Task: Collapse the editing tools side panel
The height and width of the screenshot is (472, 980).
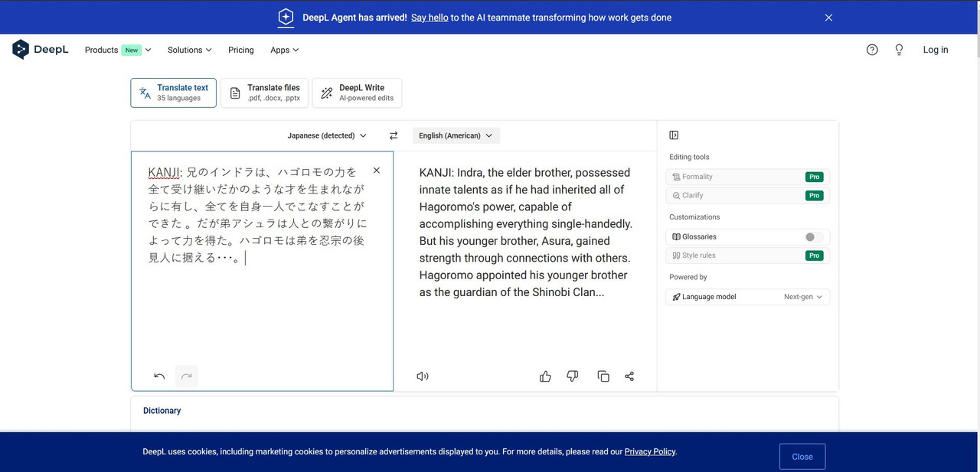Action: pos(674,135)
